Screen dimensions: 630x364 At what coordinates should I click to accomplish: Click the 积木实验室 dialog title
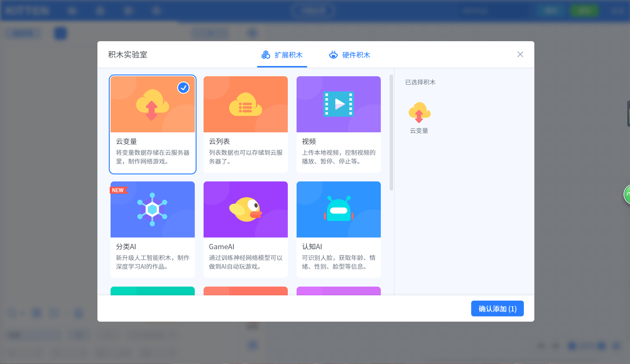pos(128,55)
